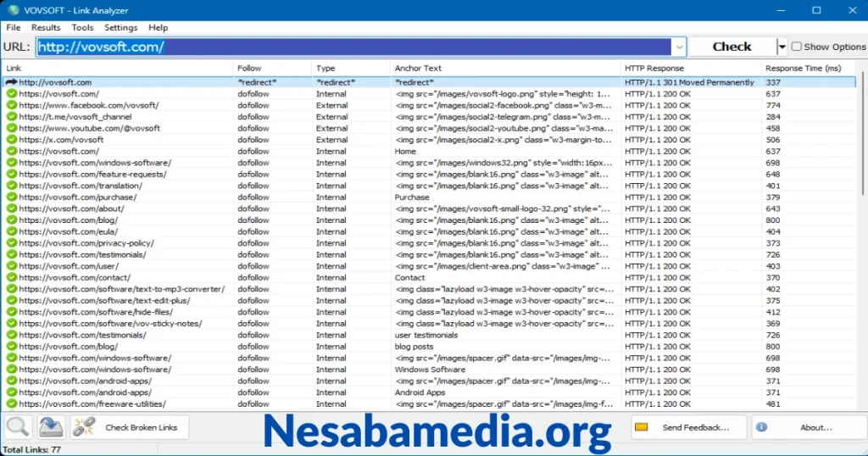868x456 pixels.
Task: Open the Results menu
Action: coord(46,28)
